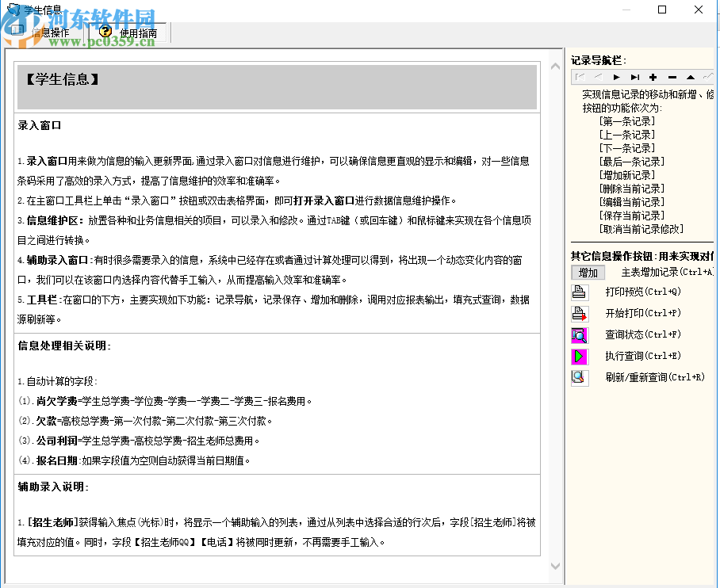This screenshot has width=720, height=588.
Task: Select the query status icon
Action: (578, 334)
